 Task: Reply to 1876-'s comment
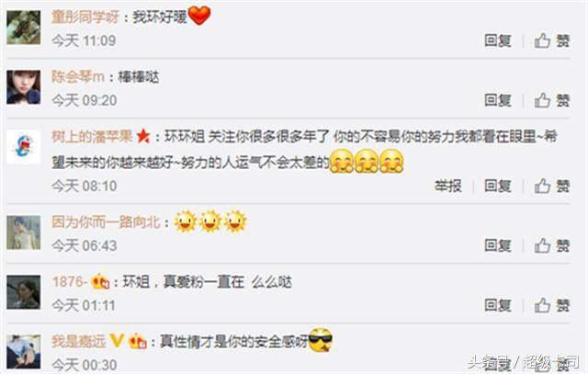click(x=498, y=305)
